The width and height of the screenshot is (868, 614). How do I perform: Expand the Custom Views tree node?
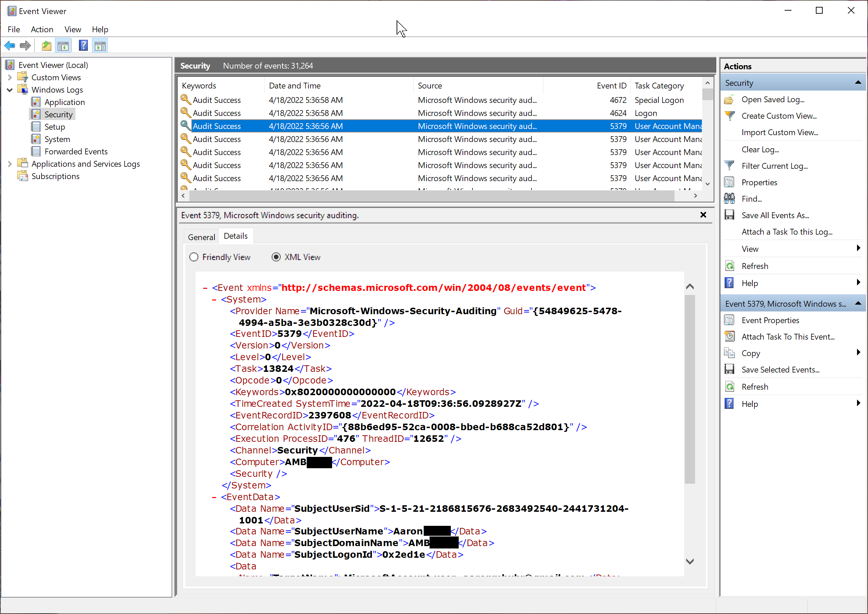tap(10, 77)
